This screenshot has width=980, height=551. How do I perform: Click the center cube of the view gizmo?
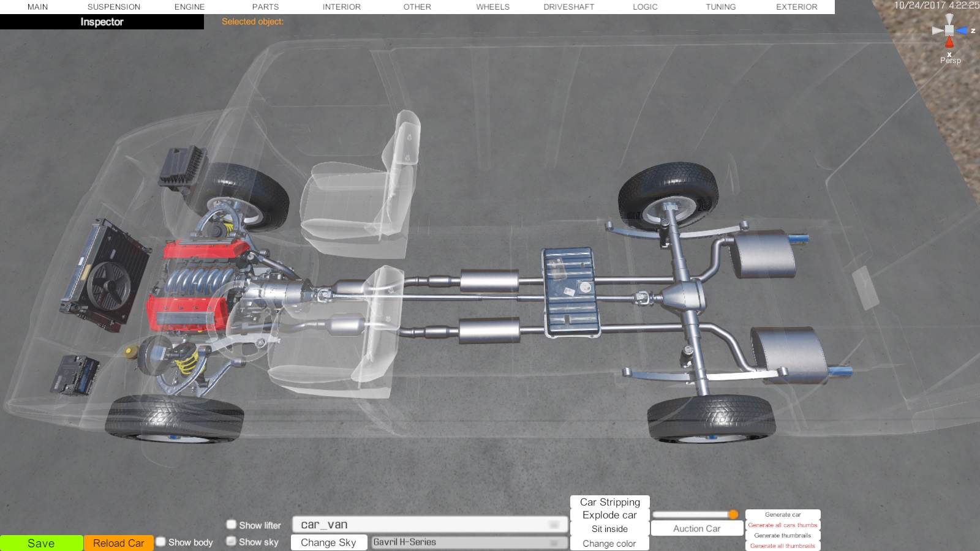click(949, 30)
